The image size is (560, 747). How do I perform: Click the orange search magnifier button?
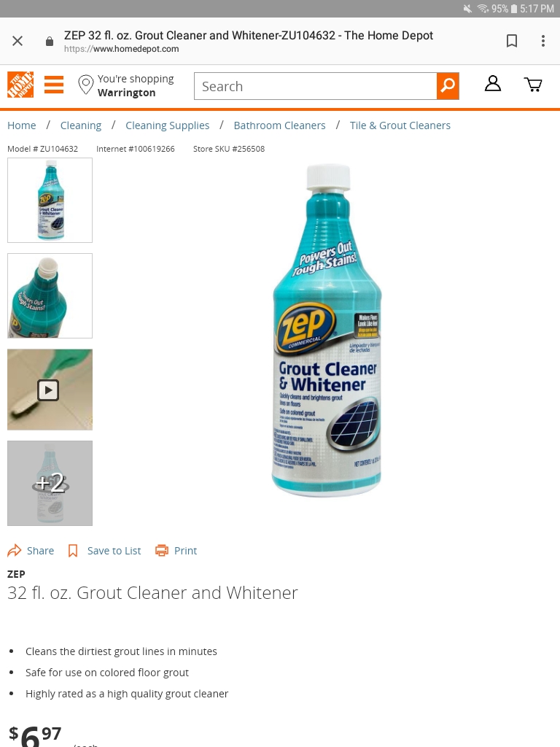tap(448, 86)
